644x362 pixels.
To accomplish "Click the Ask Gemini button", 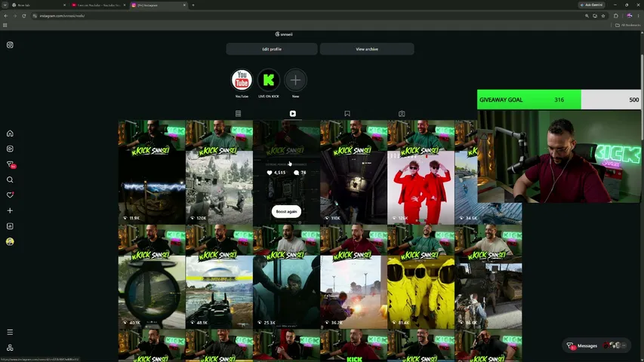I will pos(591,5).
